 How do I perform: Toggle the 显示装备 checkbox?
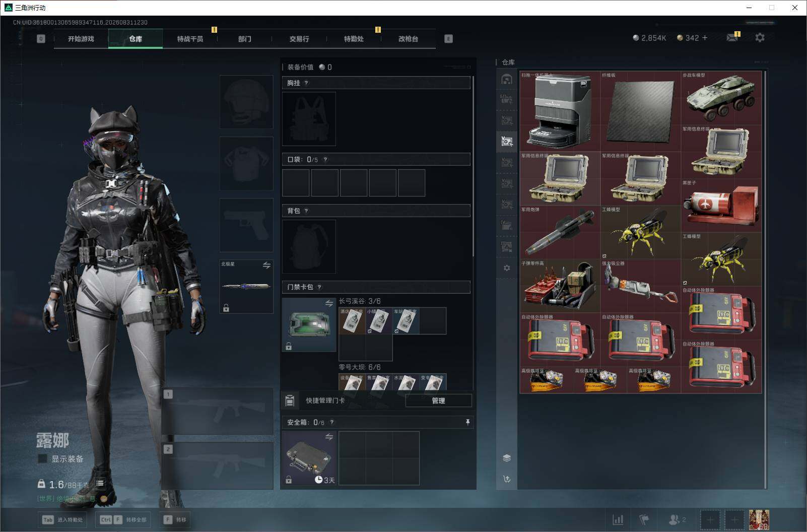click(x=43, y=458)
